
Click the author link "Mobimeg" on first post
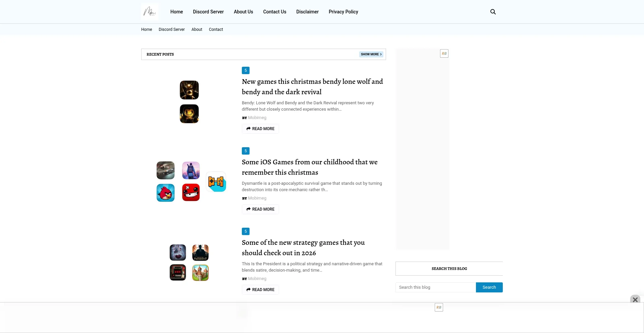pos(257,118)
